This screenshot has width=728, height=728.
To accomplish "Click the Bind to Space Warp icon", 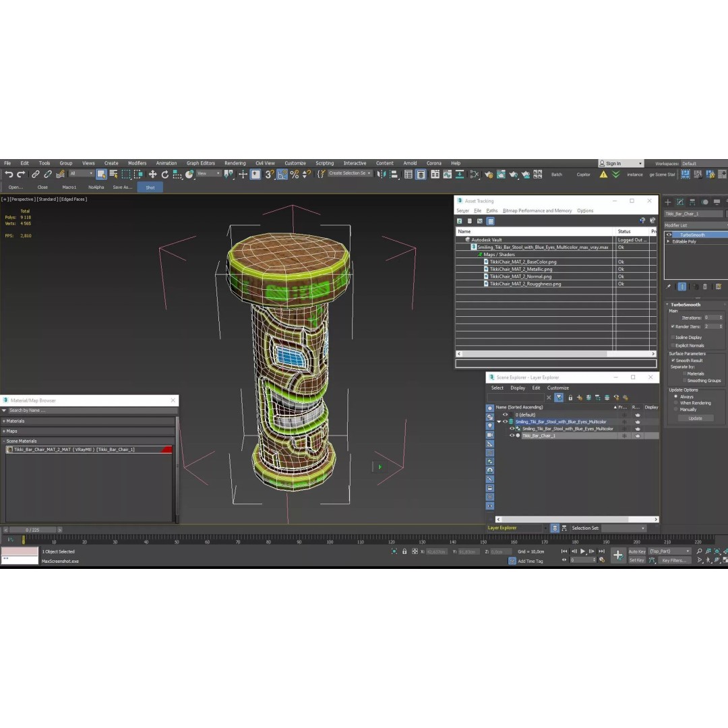I will (60, 175).
